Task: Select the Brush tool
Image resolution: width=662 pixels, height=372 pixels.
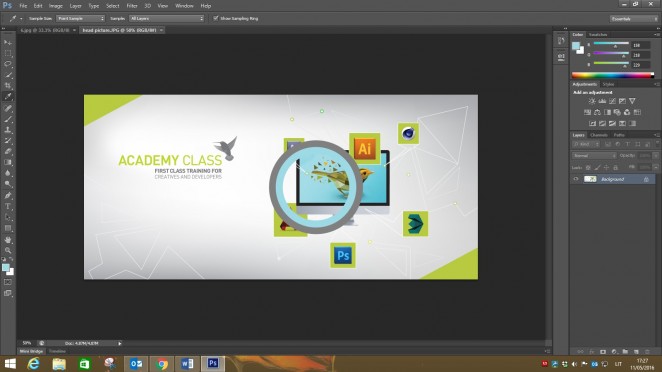Action: pyautogui.click(x=8, y=119)
